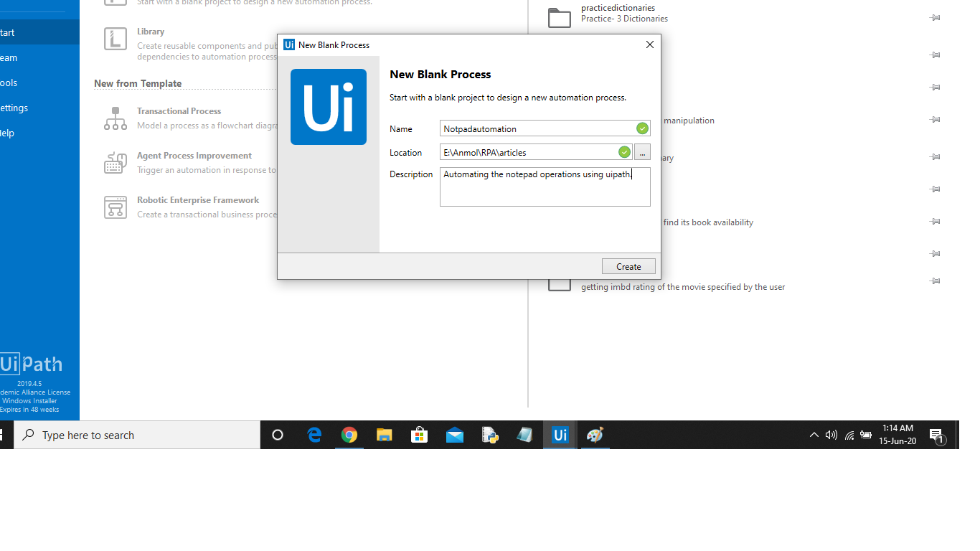This screenshot has width=980, height=551.
Task: Choose the Agent Process Improvement keyboard-mouse icon
Action: pyautogui.click(x=116, y=163)
